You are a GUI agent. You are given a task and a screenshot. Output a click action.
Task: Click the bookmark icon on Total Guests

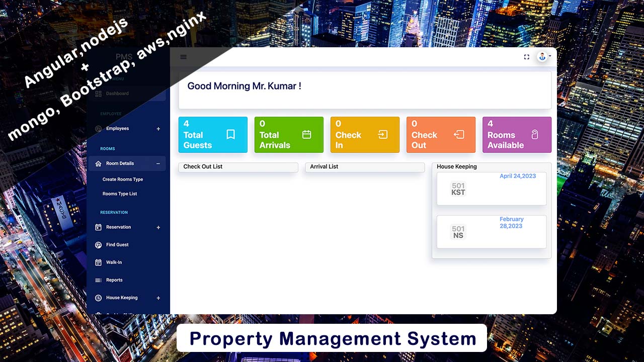coord(230,134)
